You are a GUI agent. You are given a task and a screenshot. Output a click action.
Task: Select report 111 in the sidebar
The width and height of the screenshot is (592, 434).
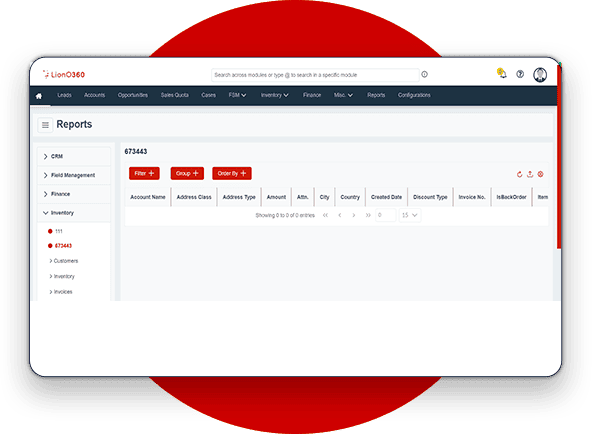[x=56, y=231]
